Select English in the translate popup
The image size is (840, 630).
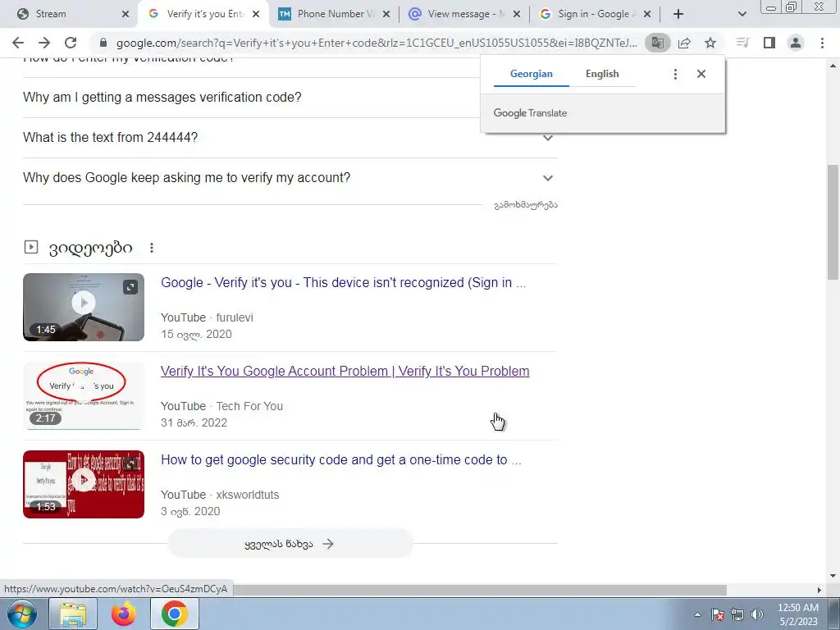pyautogui.click(x=602, y=74)
